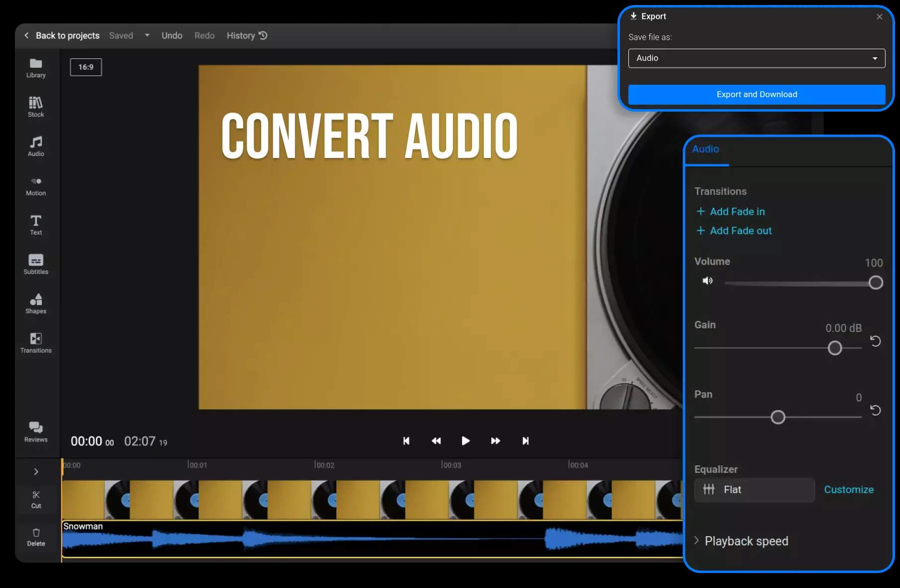Select the Text tool
Image resolution: width=900 pixels, height=588 pixels.
[36, 225]
